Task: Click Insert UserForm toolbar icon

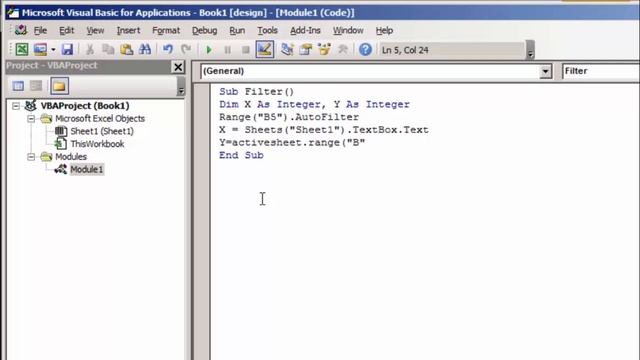Action: (40, 50)
